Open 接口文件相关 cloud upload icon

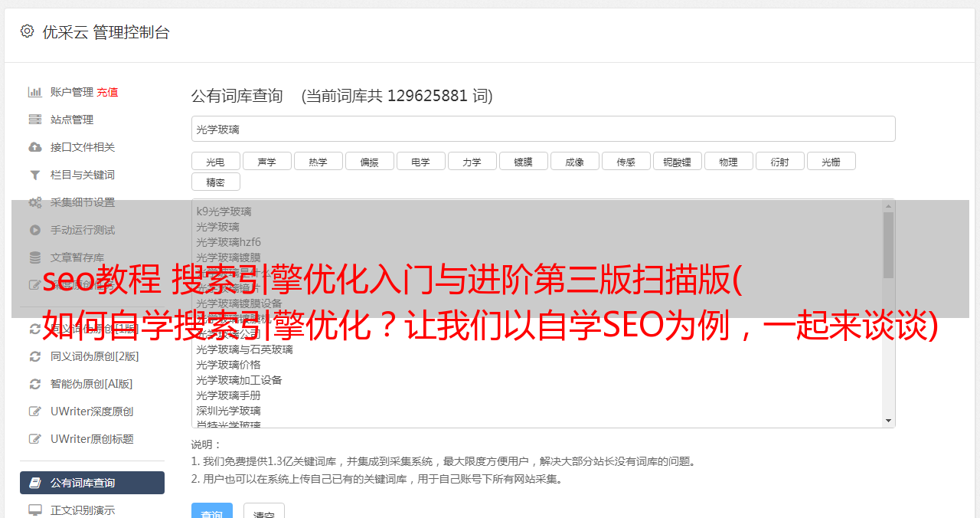(34, 147)
